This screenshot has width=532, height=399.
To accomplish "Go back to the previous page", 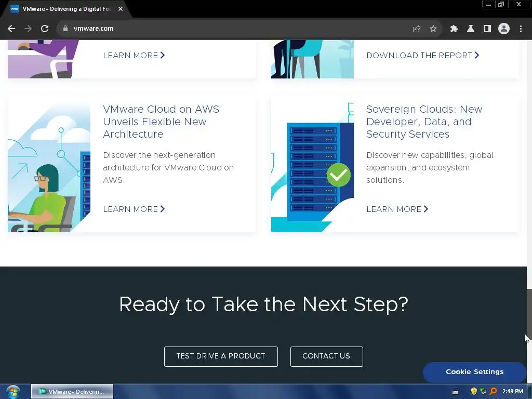I will (11, 29).
